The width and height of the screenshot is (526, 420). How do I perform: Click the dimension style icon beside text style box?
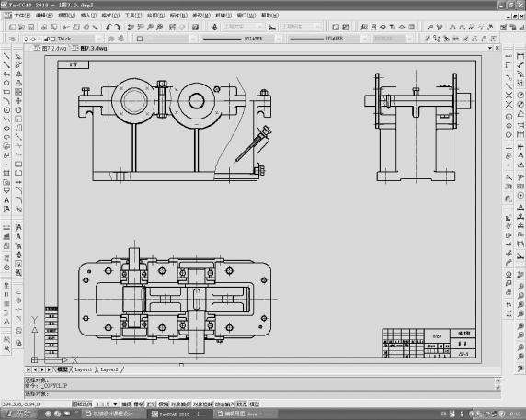(x=271, y=28)
